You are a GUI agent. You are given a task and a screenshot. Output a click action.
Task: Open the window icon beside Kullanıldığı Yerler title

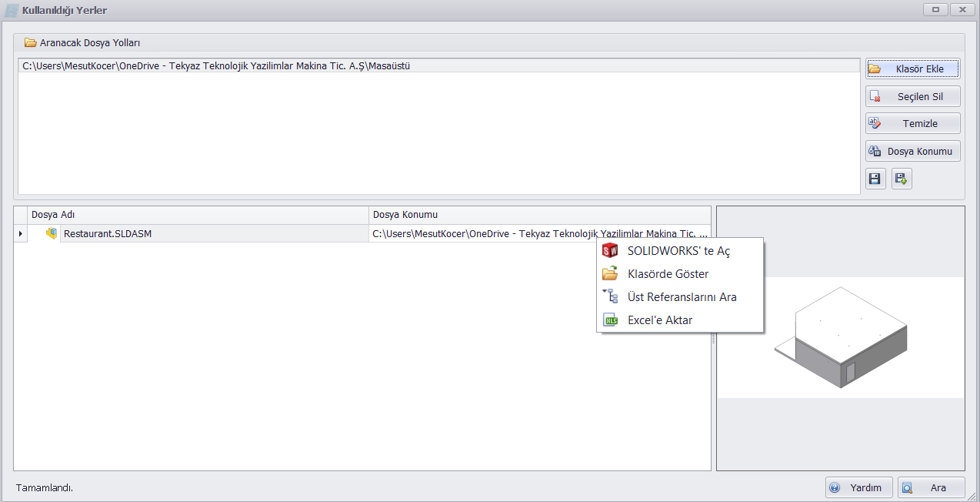[12, 10]
